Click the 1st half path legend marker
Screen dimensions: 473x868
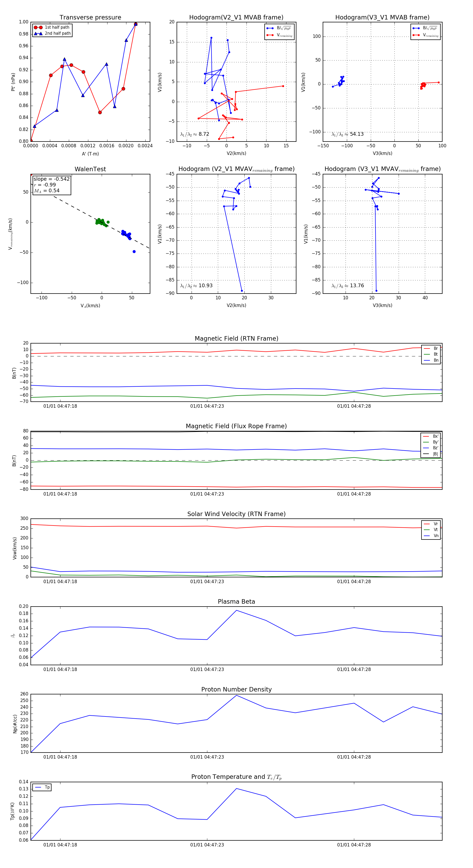(x=38, y=27)
